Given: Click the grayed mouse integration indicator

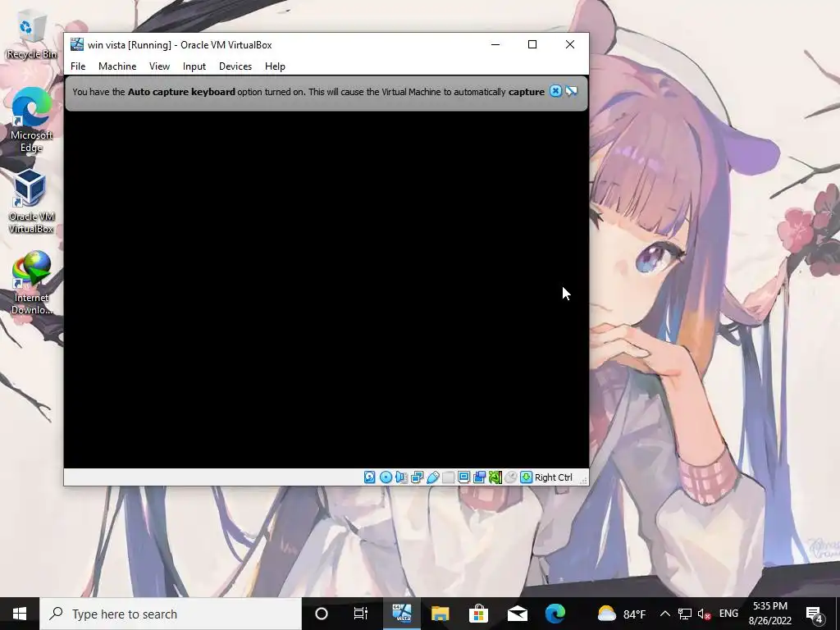Looking at the screenshot, I should (510, 477).
